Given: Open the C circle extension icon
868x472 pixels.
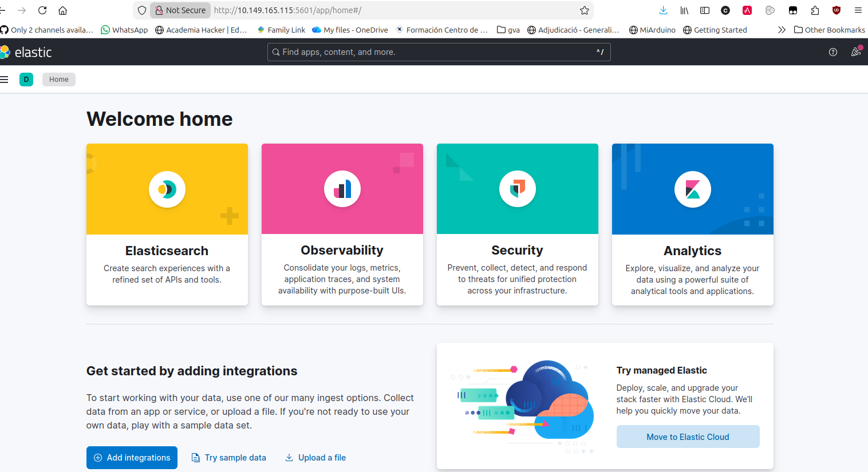Looking at the screenshot, I should 725,10.
